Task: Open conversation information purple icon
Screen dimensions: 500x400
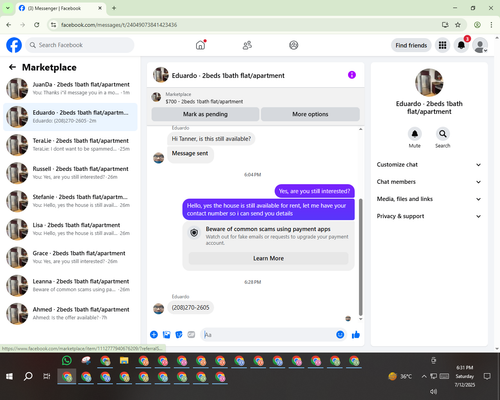Action: point(352,75)
